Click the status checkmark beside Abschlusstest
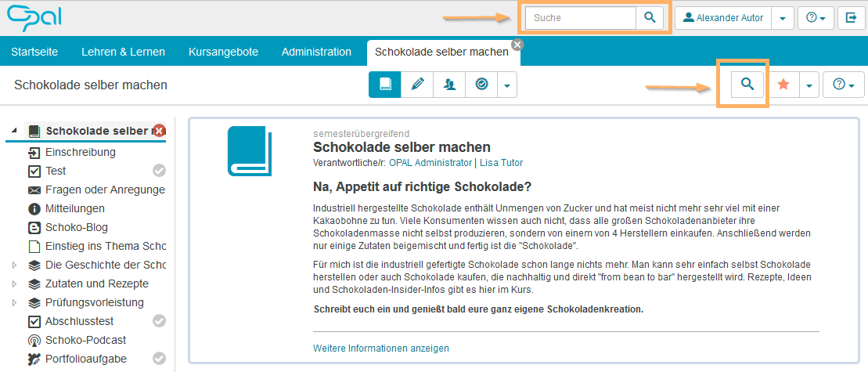868x372 pixels. pos(160,321)
